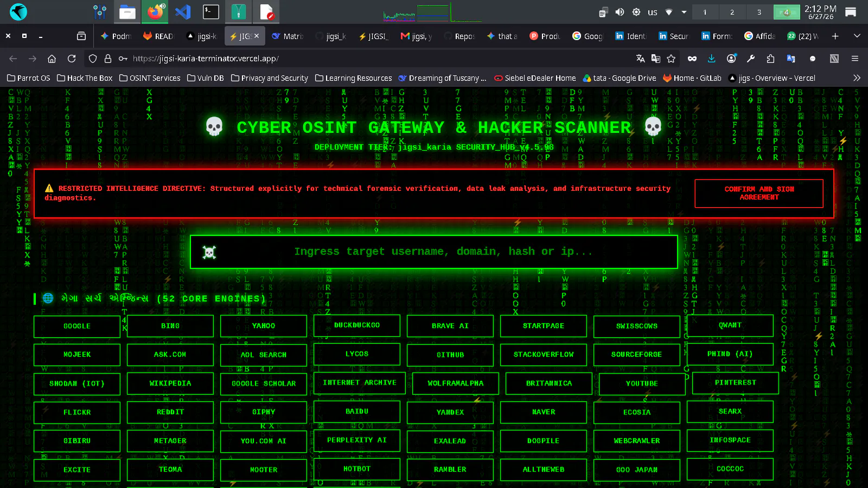Open the clipboard manager tray icon

pyautogui.click(x=603, y=12)
